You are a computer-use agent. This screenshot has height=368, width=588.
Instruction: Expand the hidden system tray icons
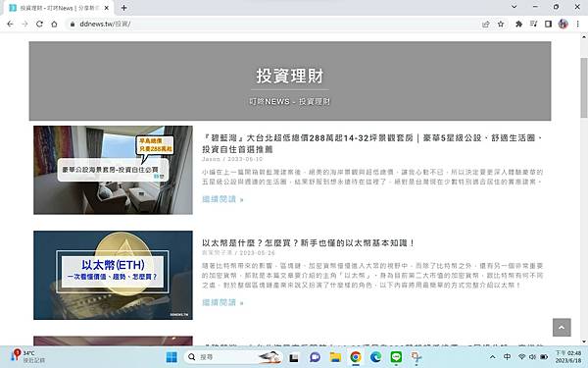click(x=493, y=357)
